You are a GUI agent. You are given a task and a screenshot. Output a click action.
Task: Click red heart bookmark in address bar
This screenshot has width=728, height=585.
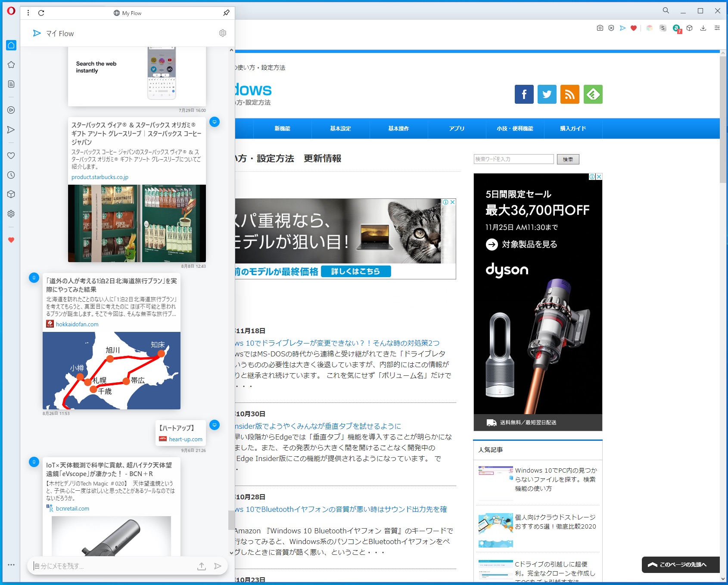634,28
